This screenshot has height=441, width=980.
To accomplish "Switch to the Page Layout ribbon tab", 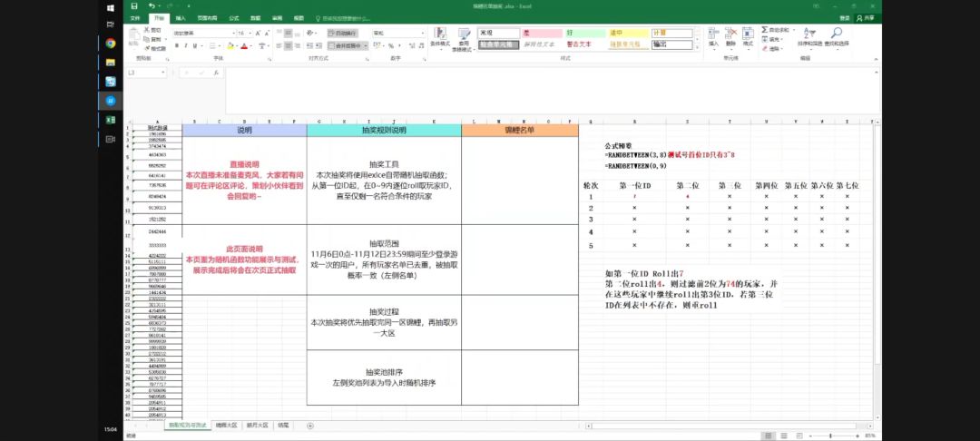I will tap(208, 19).
